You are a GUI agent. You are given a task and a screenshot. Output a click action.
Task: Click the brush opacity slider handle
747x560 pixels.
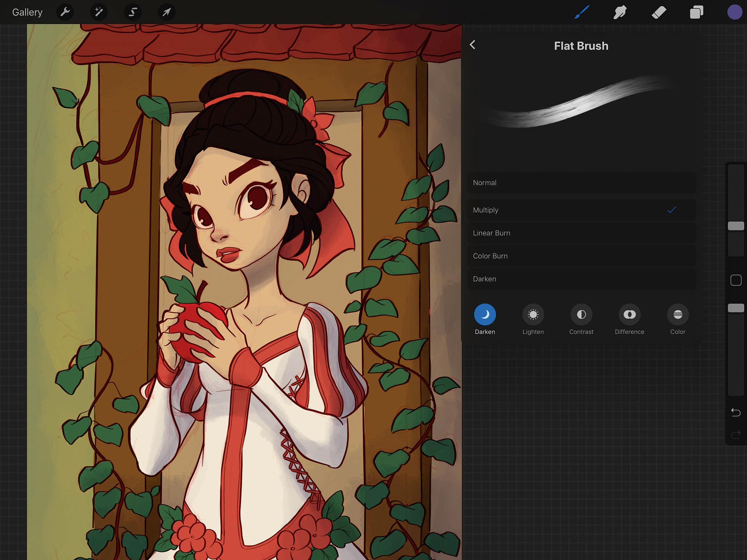pos(736,308)
